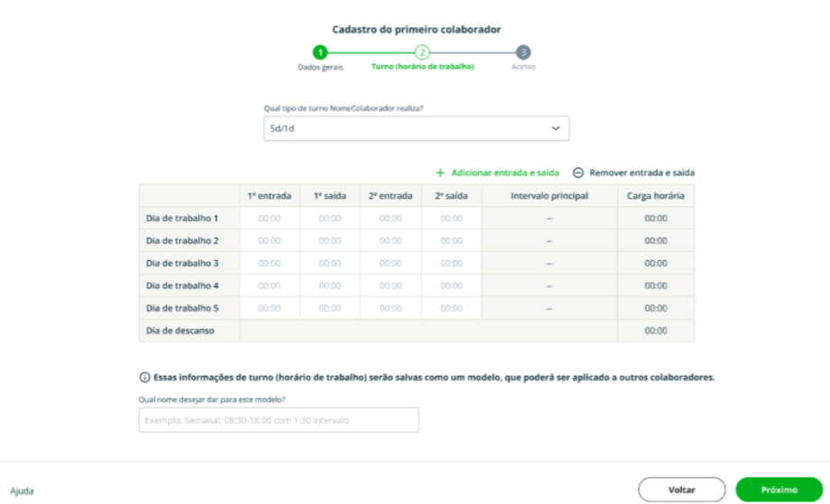830x504 pixels.
Task: Select the Dados gerais step label
Action: 320,67
